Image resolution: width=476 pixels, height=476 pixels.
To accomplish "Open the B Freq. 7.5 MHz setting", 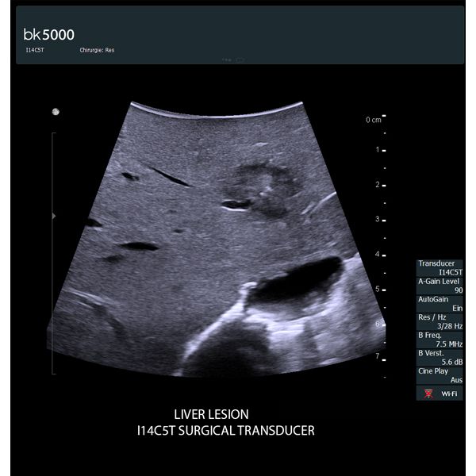I will tap(440, 340).
